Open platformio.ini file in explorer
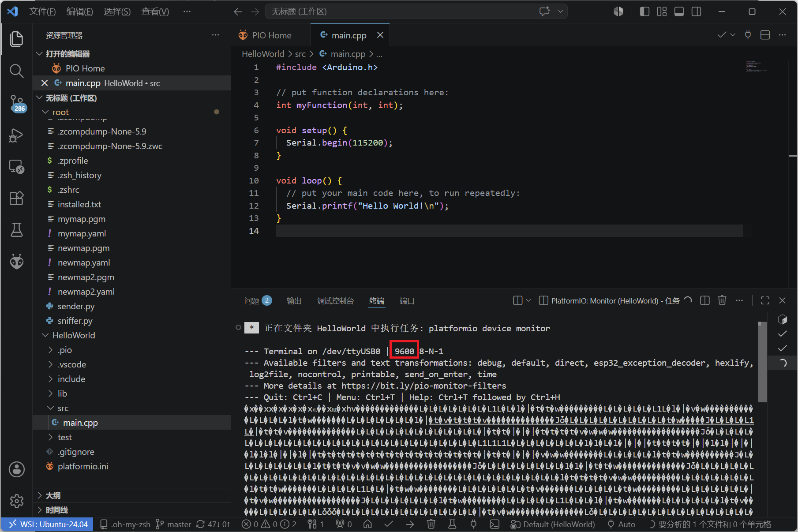This screenshot has width=798, height=532. tap(83, 466)
